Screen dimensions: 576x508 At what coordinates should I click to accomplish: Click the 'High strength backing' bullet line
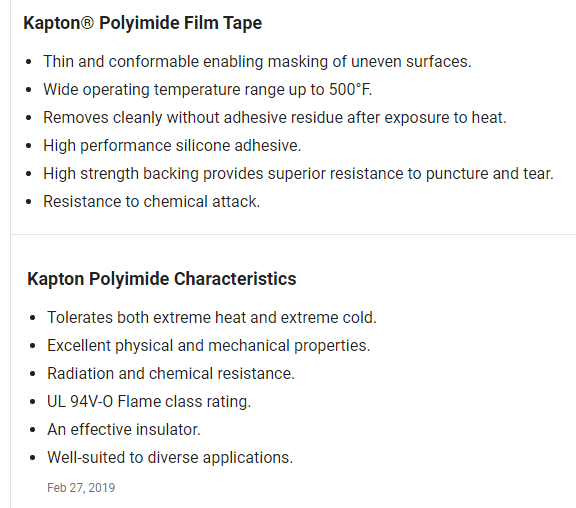pos(298,173)
